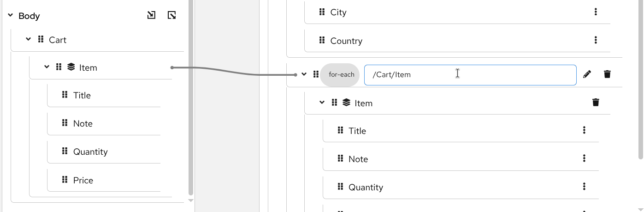The width and height of the screenshot is (644, 212).
Task: Click the layers icon on source Item
Action: point(71,67)
